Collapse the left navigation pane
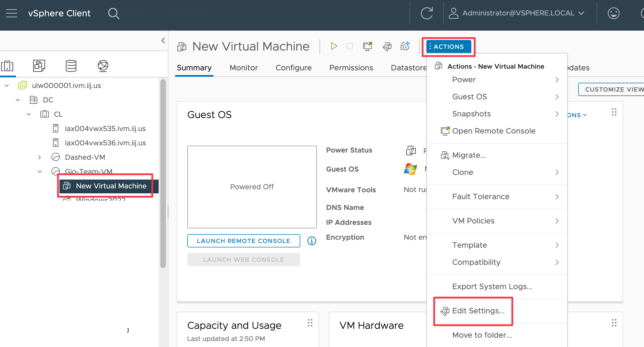Image resolution: width=644 pixels, height=347 pixels. (x=163, y=41)
